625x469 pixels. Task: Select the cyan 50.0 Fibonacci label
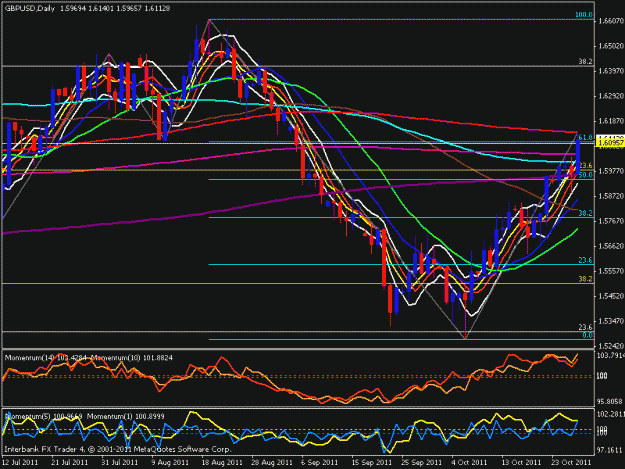pyautogui.click(x=586, y=175)
